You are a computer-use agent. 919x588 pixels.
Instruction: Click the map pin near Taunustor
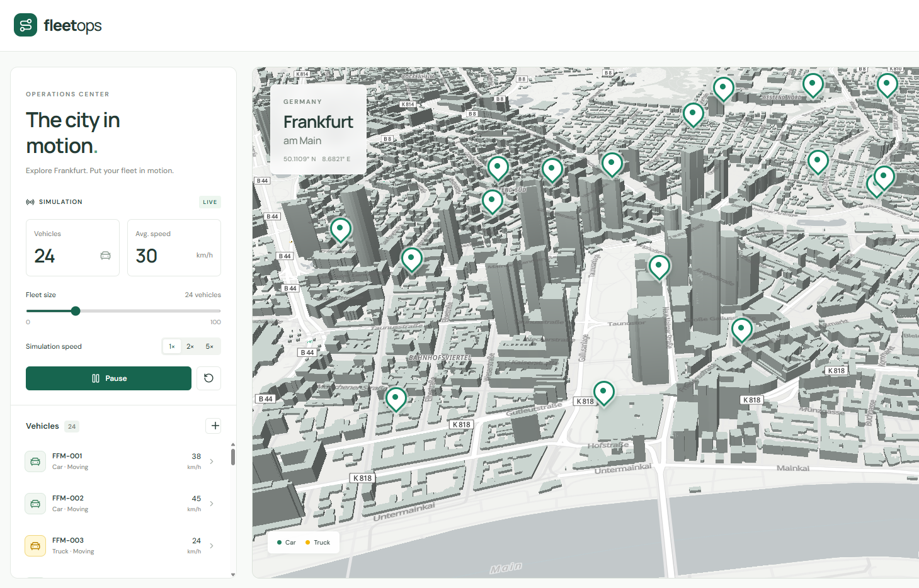pyautogui.click(x=659, y=267)
